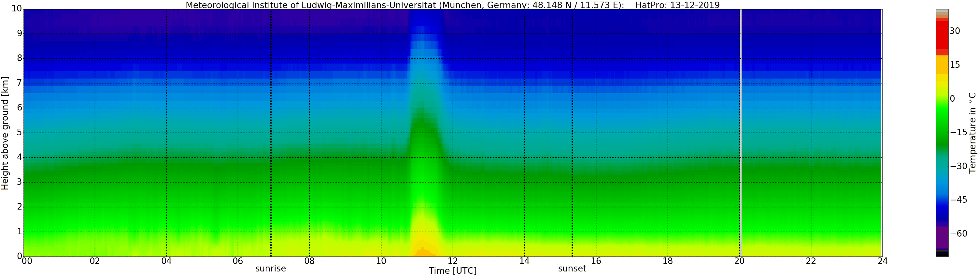The height and width of the screenshot is (277, 980).
Task: Pick the red section of the temperature colorbar
Action: click(942, 35)
